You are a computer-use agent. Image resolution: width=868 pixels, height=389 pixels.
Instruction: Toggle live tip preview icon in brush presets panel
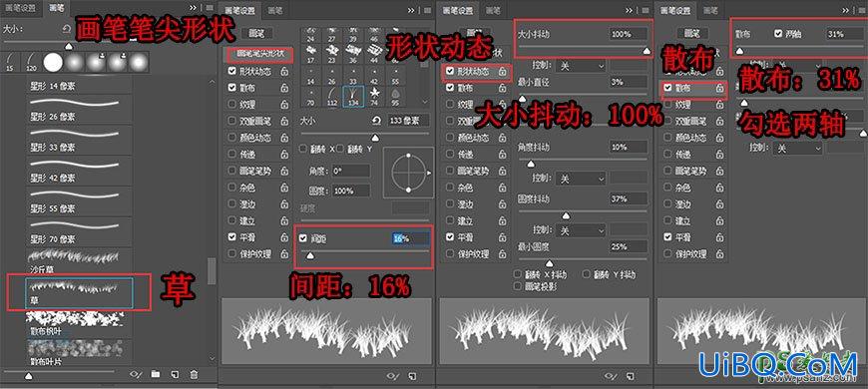[136, 375]
